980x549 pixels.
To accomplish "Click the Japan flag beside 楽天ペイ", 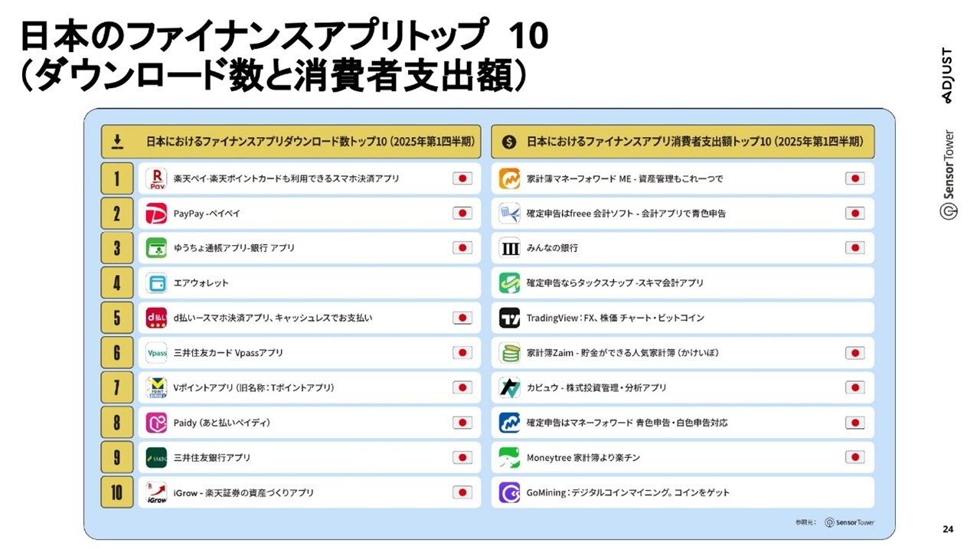I will click(462, 178).
